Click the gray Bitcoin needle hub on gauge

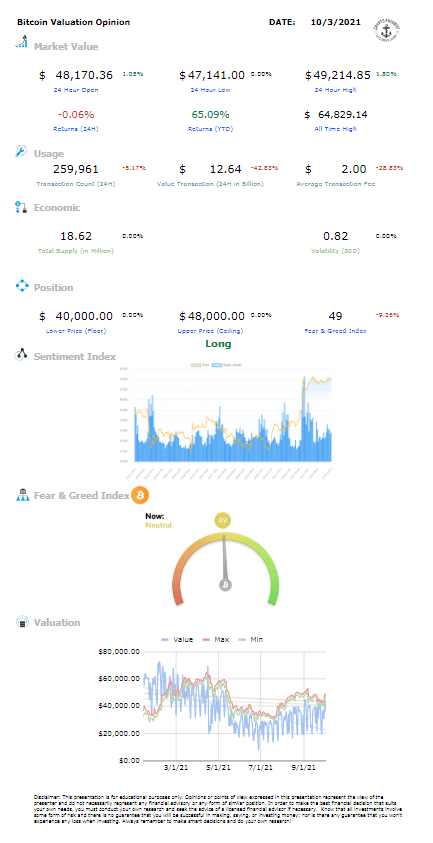click(226, 585)
